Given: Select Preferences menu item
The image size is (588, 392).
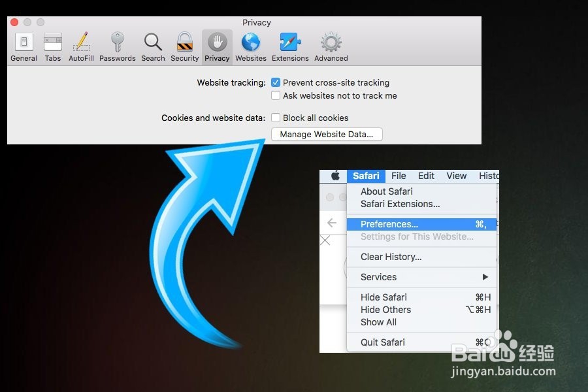Looking at the screenshot, I should pyautogui.click(x=422, y=224).
